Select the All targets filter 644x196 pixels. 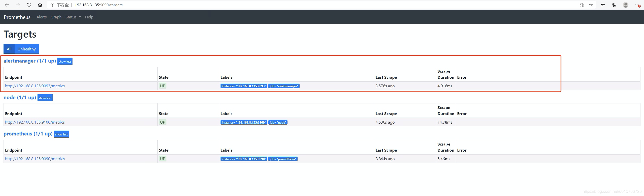pyautogui.click(x=9, y=49)
